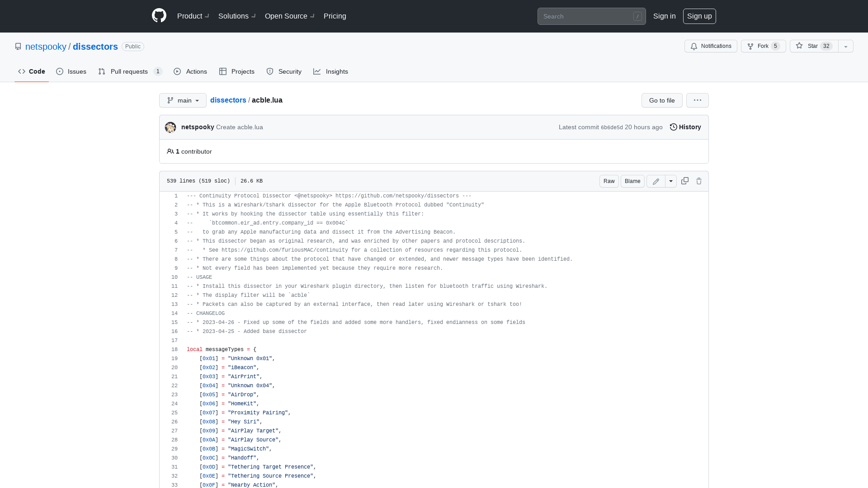Toggle Notifications for this repository
The height and width of the screenshot is (488, 868).
pos(711,46)
